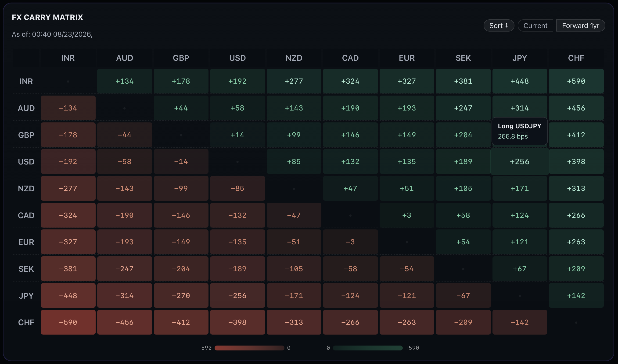Select the EUR row label
Viewport: 618px width, 364px height.
point(26,242)
